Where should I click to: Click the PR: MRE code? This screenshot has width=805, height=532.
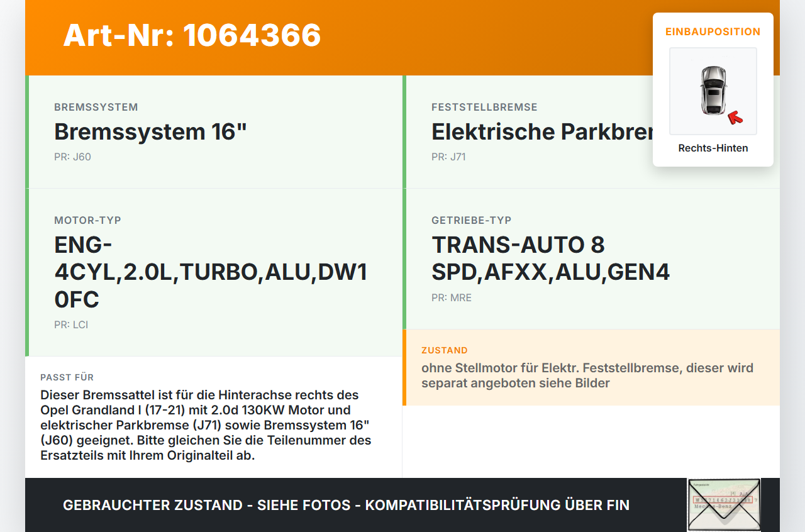click(x=452, y=298)
